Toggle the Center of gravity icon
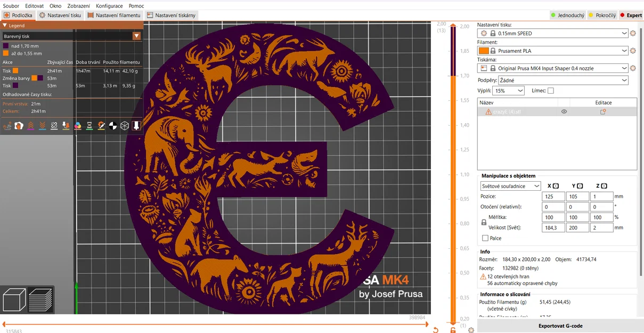The height and width of the screenshot is (333, 644). (x=113, y=126)
